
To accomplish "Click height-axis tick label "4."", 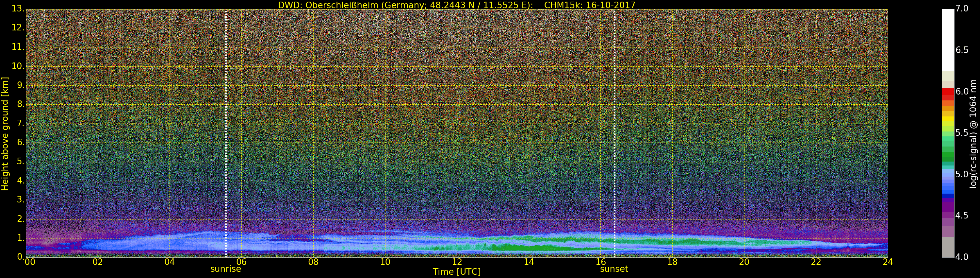I will (21, 181).
